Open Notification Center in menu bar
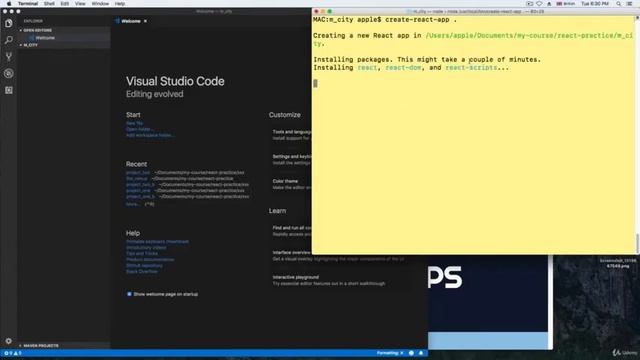 (x=630, y=4)
